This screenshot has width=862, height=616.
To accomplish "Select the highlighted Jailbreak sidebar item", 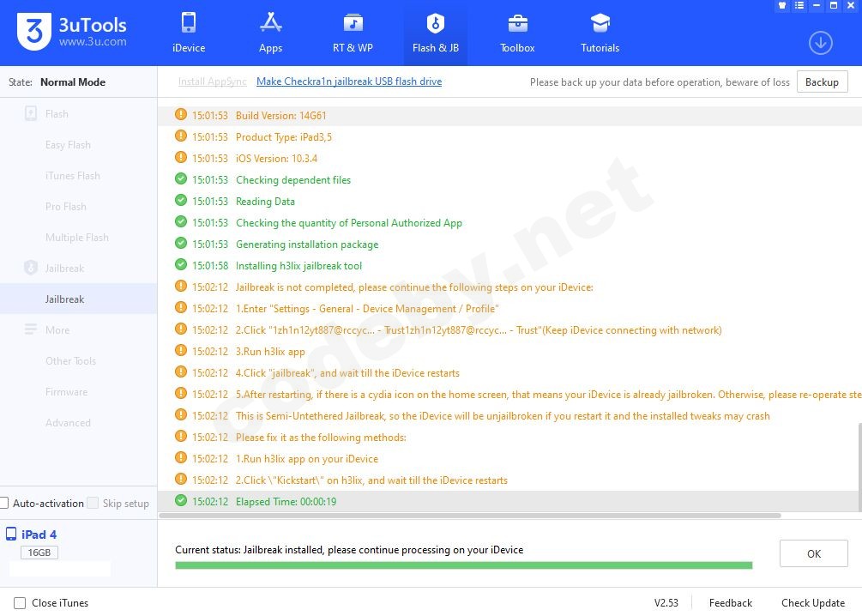I will pos(78,299).
